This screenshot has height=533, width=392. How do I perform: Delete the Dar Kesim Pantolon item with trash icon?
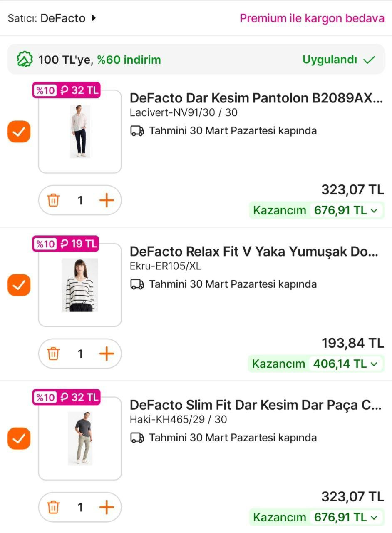point(53,200)
